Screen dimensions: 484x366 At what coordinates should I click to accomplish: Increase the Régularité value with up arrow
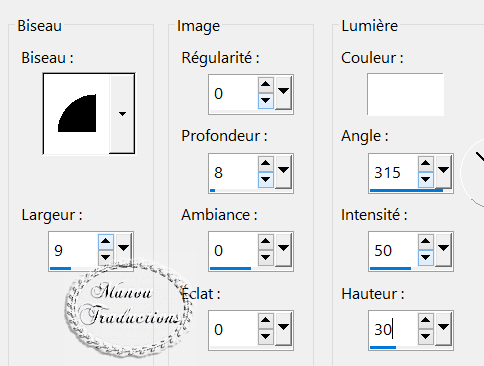266,84
